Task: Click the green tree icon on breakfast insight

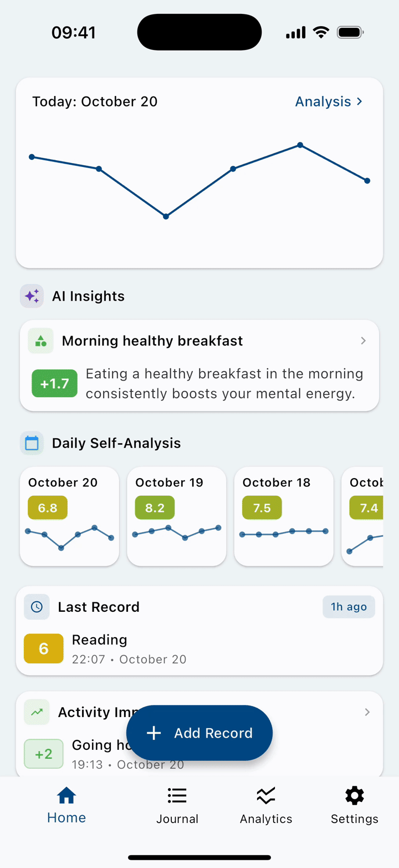Action: point(40,341)
